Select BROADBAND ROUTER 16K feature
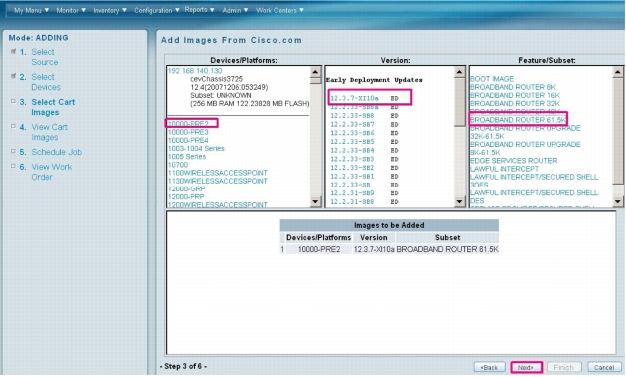The image size is (626, 377). [x=515, y=95]
